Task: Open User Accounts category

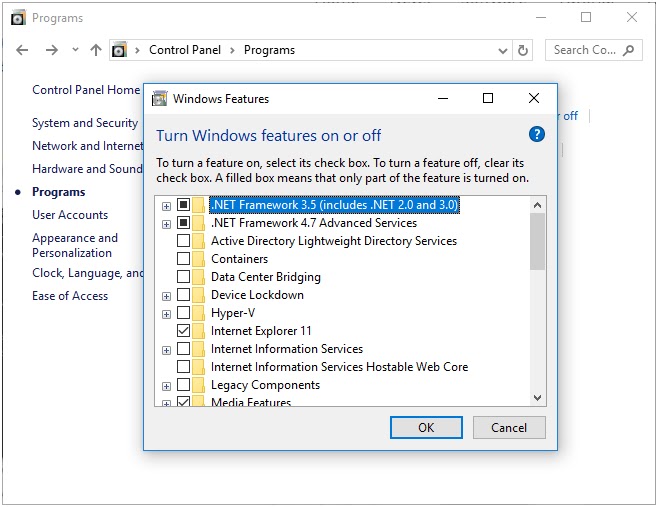Action: pos(70,215)
